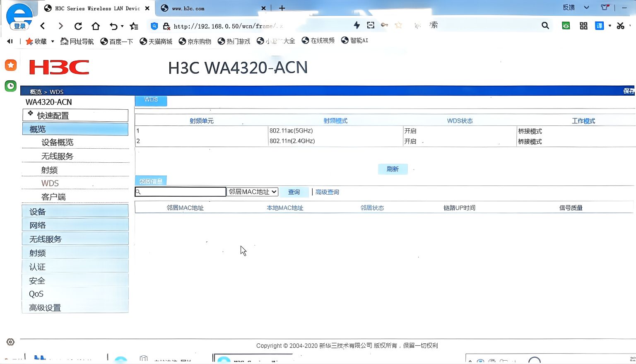Click the browser login avatar icon
636x364 pixels.
(x=19, y=17)
